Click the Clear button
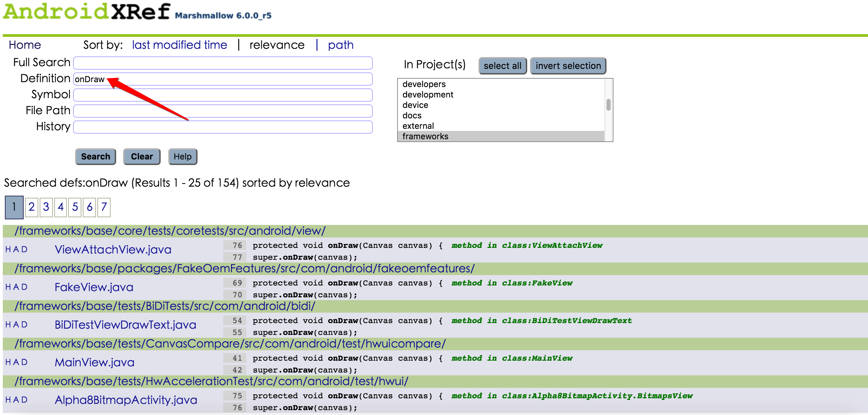 click(x=142, y=157)
